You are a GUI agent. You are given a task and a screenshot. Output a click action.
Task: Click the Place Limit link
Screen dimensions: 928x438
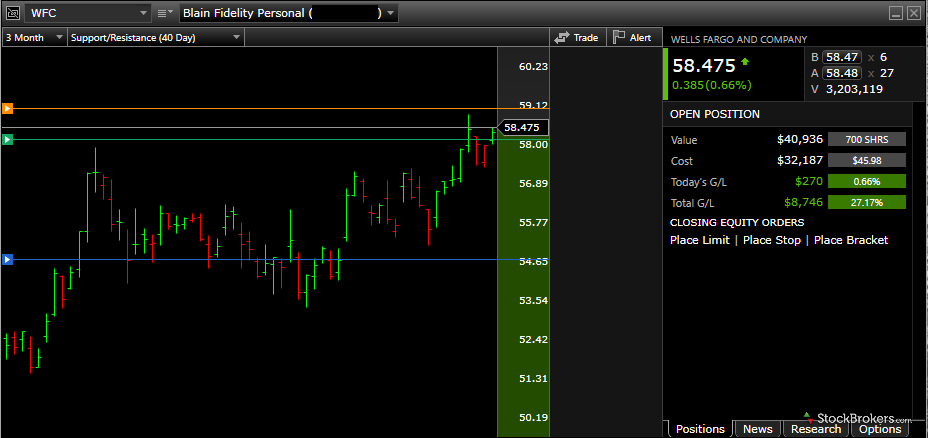[700, 240]
